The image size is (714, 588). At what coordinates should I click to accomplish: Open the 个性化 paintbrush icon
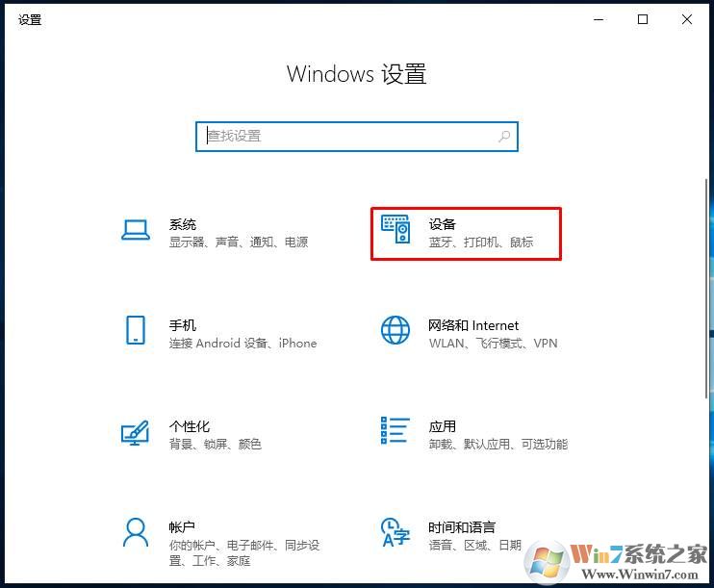135,433
